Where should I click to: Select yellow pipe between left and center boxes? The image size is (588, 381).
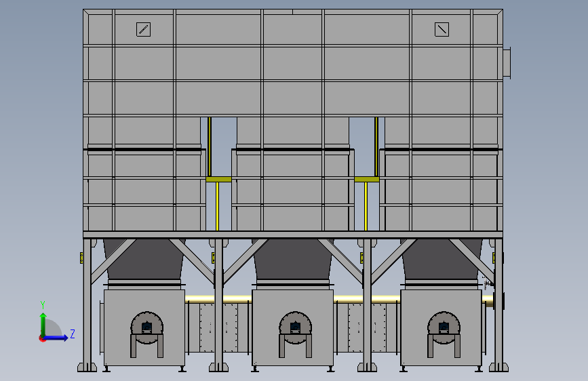[x=218, y=299]
